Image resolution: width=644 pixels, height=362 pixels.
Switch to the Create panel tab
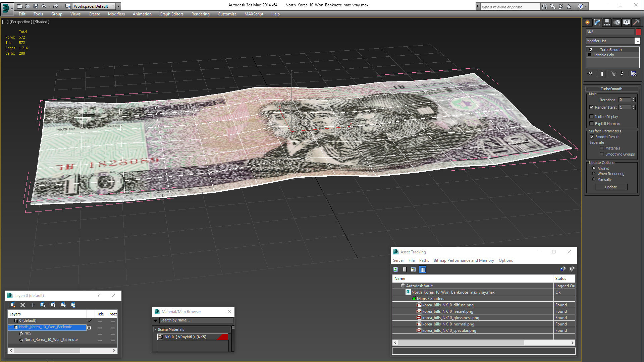[x=588, y=22]
